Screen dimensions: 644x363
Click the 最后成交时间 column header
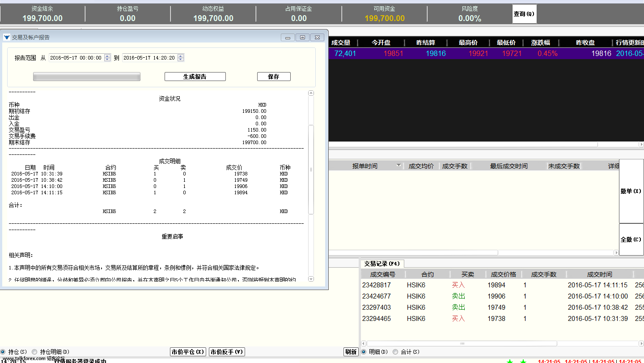coord(508,166)
